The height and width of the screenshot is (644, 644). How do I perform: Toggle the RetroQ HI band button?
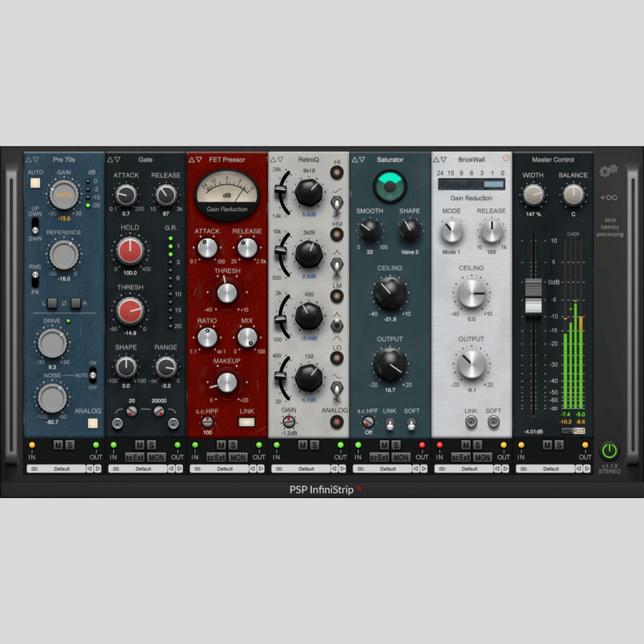(x=337, y=173)
